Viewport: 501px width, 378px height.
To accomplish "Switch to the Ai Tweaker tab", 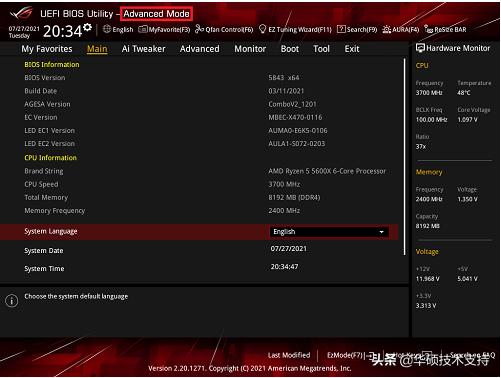I will click(143, 49).
